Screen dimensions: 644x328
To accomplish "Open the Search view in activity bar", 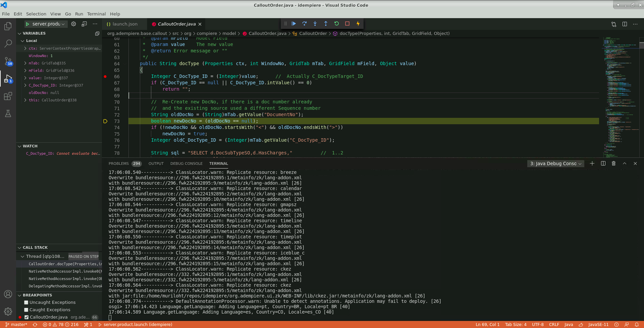I will (x=8, y=44).
